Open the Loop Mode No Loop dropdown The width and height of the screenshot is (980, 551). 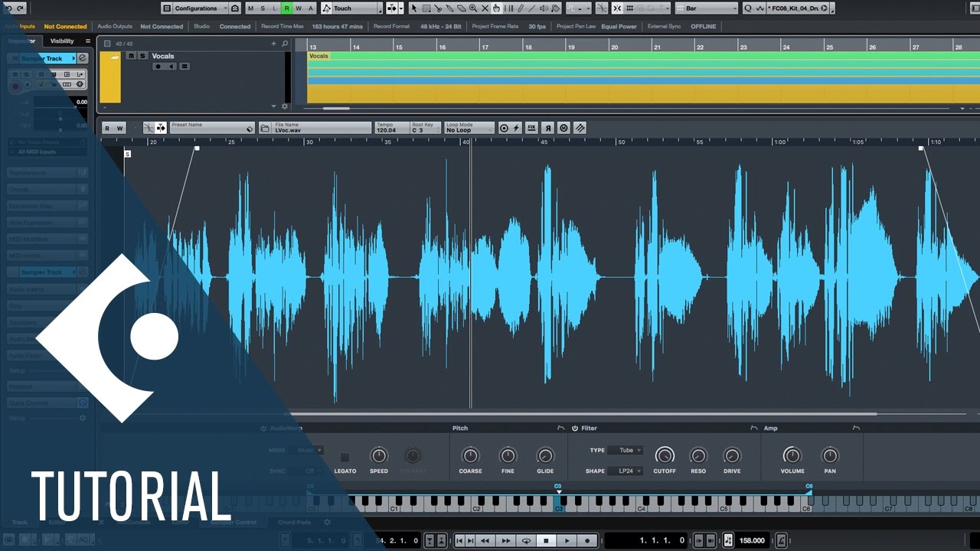(469, 128)
